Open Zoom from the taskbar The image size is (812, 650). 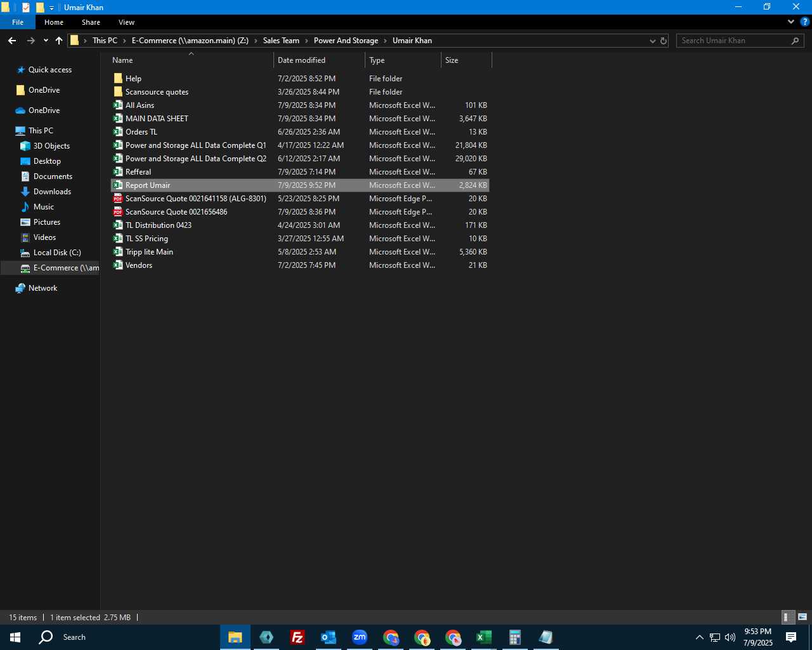360,637
